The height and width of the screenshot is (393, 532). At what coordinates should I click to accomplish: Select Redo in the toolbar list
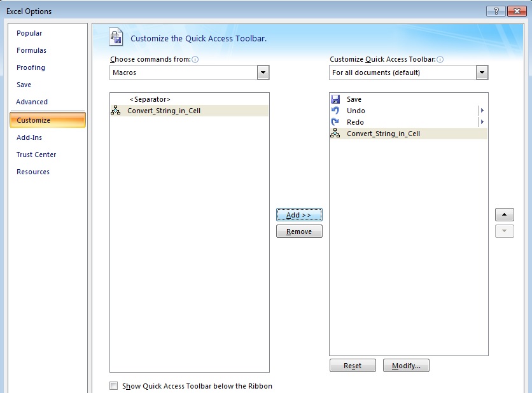tap(409, 122)
